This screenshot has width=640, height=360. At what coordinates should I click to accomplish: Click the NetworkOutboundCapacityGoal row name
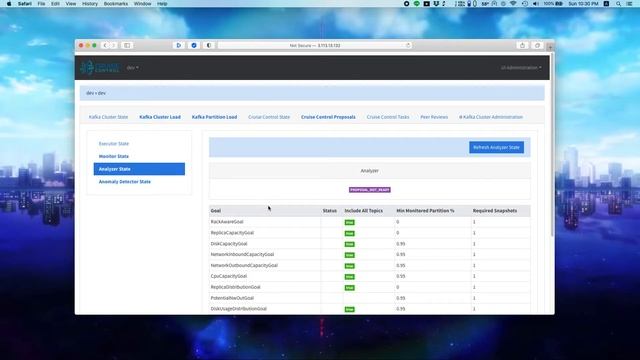tap(244, 265)
